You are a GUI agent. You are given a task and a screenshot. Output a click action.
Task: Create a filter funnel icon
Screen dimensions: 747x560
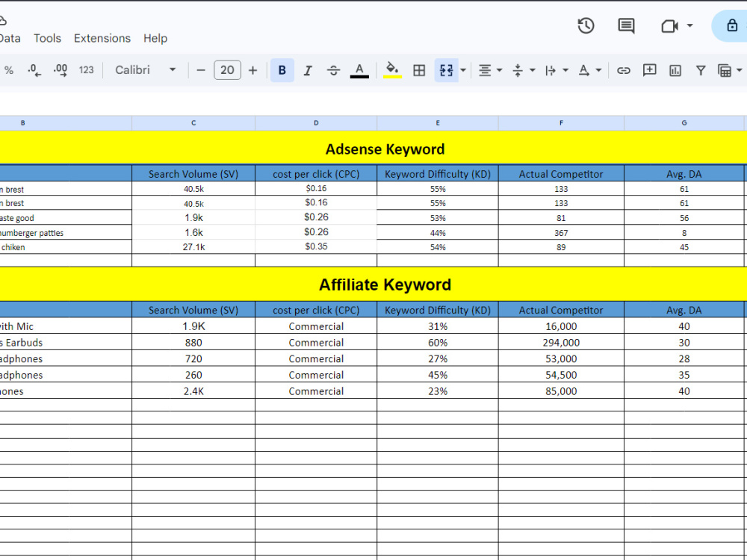tap(701, 70)
